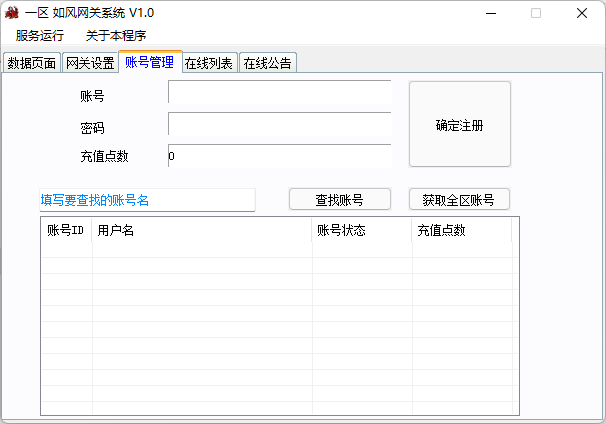Screen dimensions: 606x424
Task: Open the 在线公告 tab
Action: pyautogui.click(x=268, y=63)
